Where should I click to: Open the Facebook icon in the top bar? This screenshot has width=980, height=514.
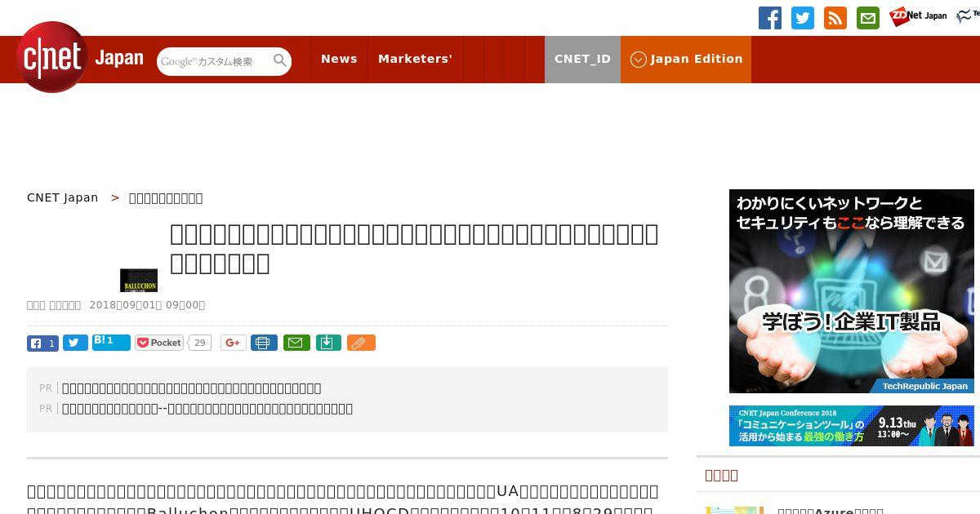click(770, 18)
